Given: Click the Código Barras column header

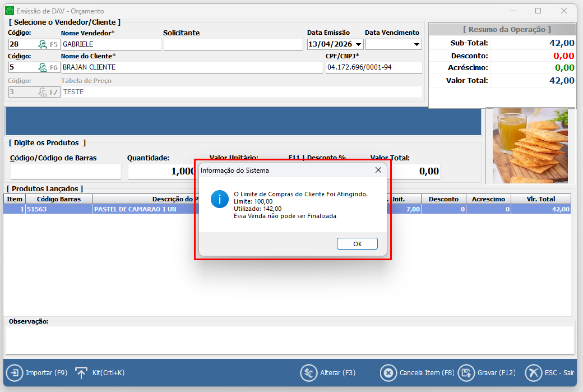Looking at the screenshot, I should pos(59,199).
